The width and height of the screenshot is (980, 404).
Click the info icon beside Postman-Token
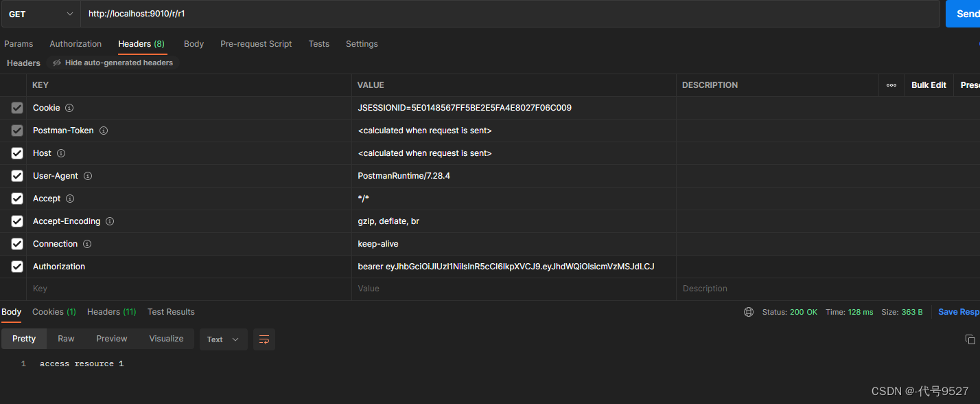(104, 131)
